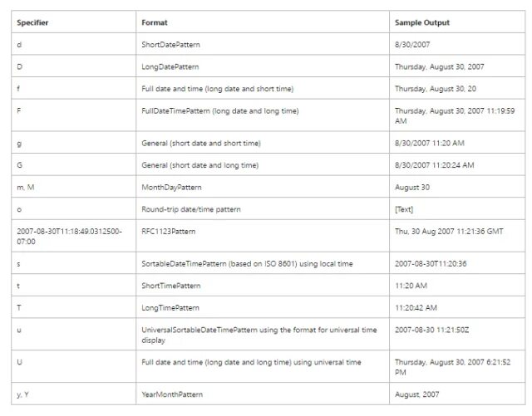Click the Round-trip date/time pattern cell
Image resolution: width=532 pixels, height=416 pixels.
pos(191,209)
